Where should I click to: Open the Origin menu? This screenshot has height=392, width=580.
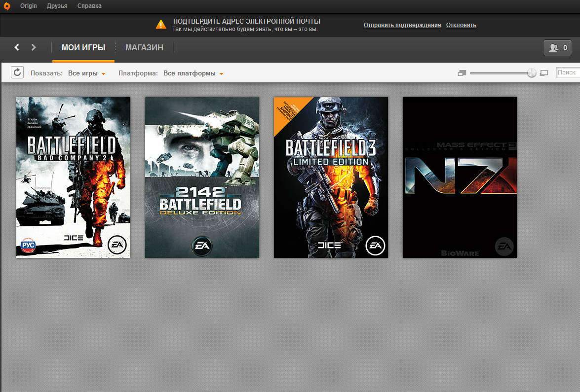pos(29,6)
